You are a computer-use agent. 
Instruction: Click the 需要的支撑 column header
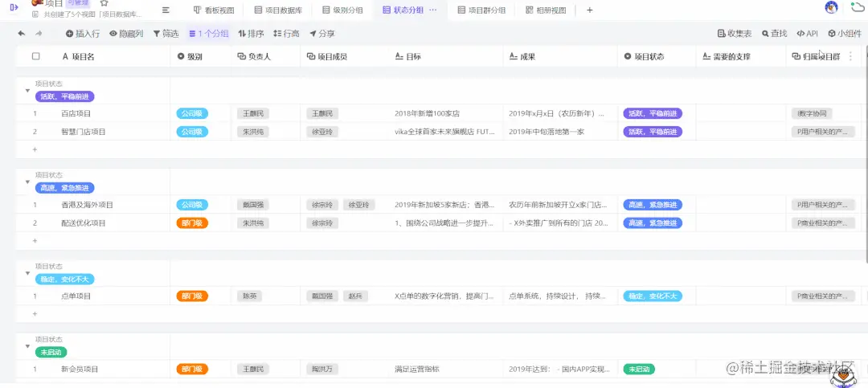(x=741, y=56)
